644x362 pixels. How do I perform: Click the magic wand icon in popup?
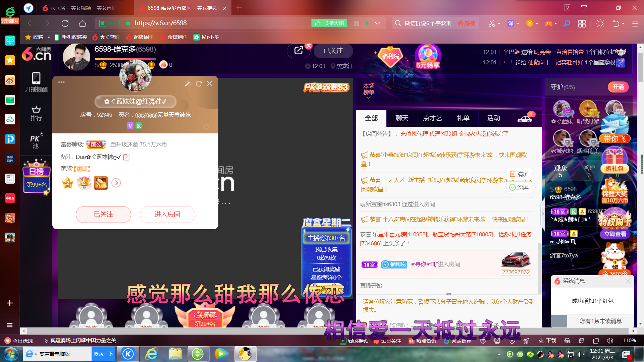[188, 83]
